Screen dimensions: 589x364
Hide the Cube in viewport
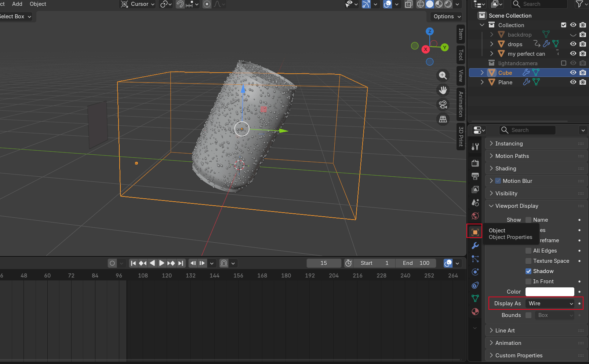(x=573, y=73)
